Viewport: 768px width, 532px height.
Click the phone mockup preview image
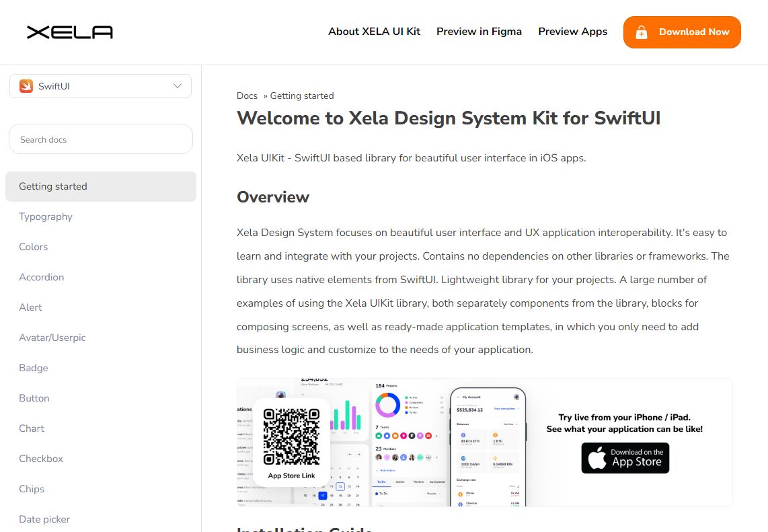[x=488, y=447]
